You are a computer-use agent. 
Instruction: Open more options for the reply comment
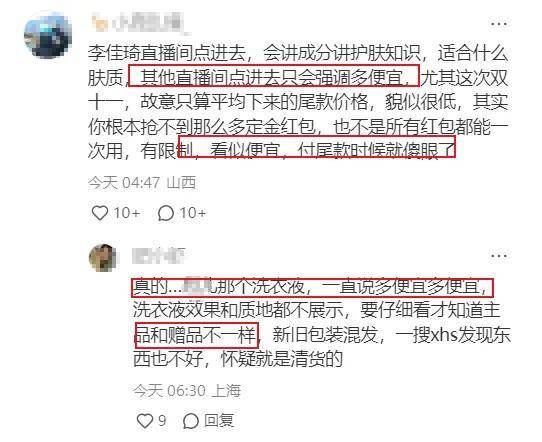[499, 256]
